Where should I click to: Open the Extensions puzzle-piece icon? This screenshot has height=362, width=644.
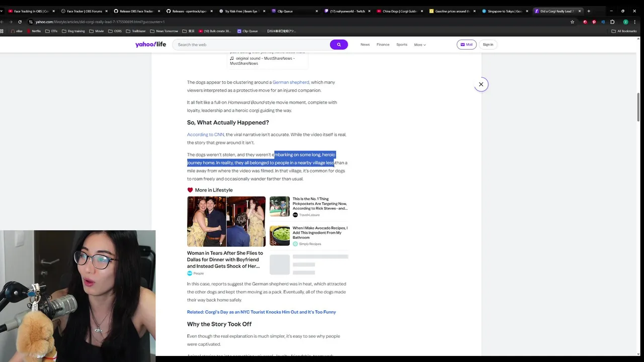click(612, 22)
